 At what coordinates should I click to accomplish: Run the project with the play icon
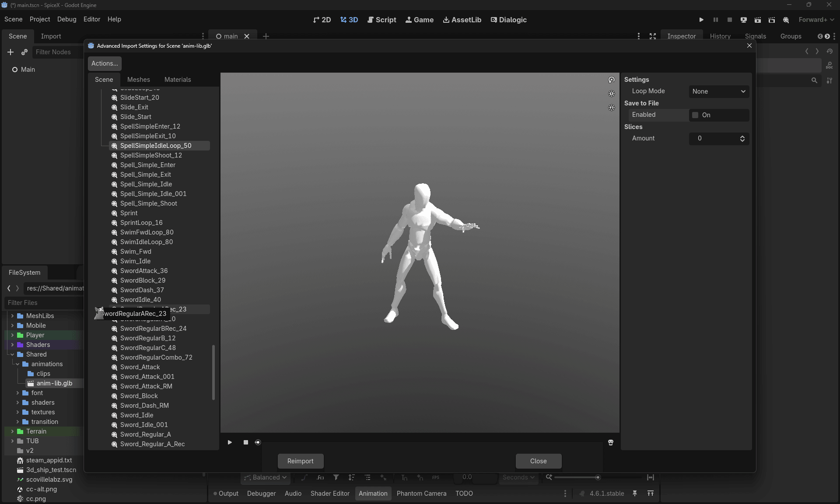(701, 20)
